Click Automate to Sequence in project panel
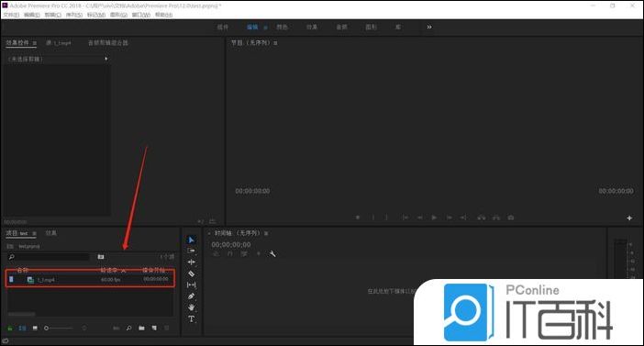Image resolution: width=644 pixels, height=346 pixels. (117, 329)
